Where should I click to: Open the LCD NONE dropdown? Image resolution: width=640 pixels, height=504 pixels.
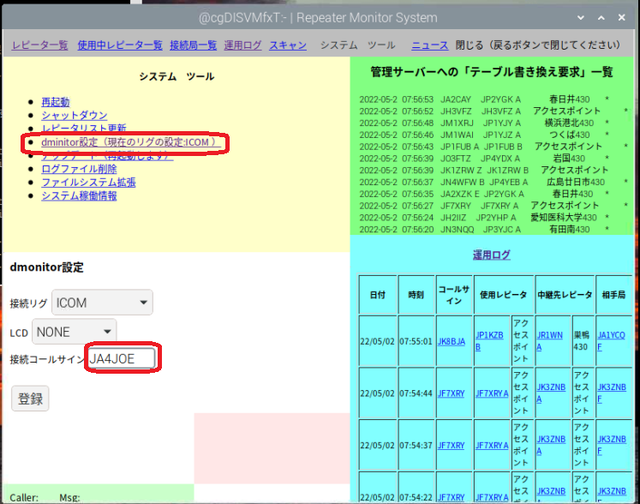pyautogui.click(x=74, y=332)
